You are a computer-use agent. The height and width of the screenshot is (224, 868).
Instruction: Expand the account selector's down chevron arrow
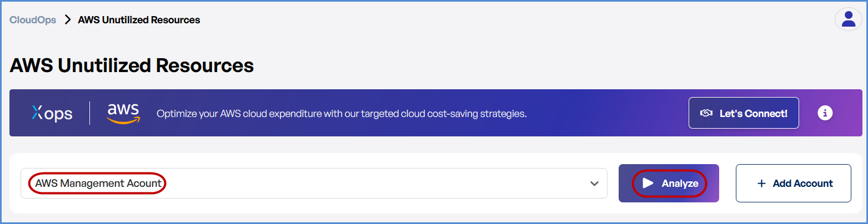click(594, 184)
